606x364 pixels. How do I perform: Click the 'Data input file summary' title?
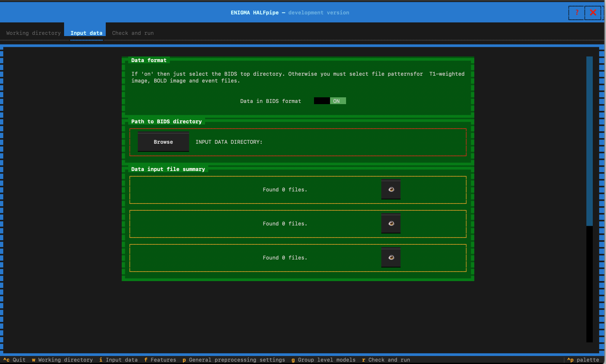coord(168,169)
